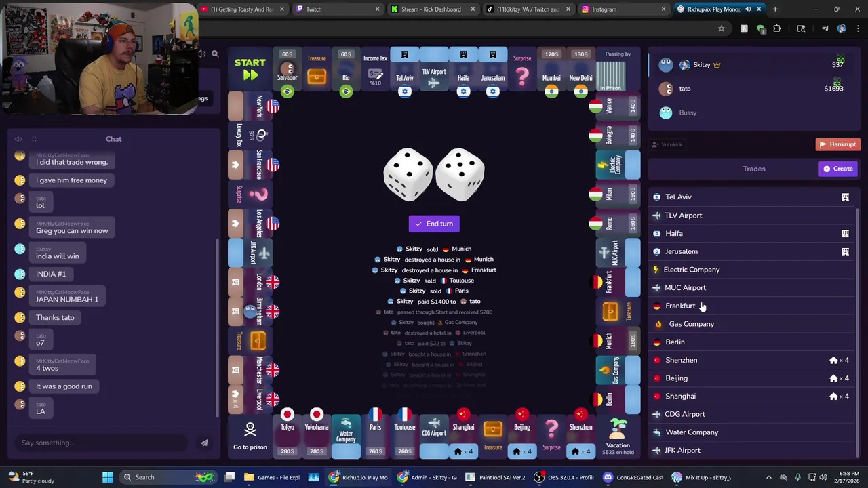Viewport: 868px width, 488px height.
Task: Switch to the Skitzy_VA TikTok tab
Action: (528, 9)
